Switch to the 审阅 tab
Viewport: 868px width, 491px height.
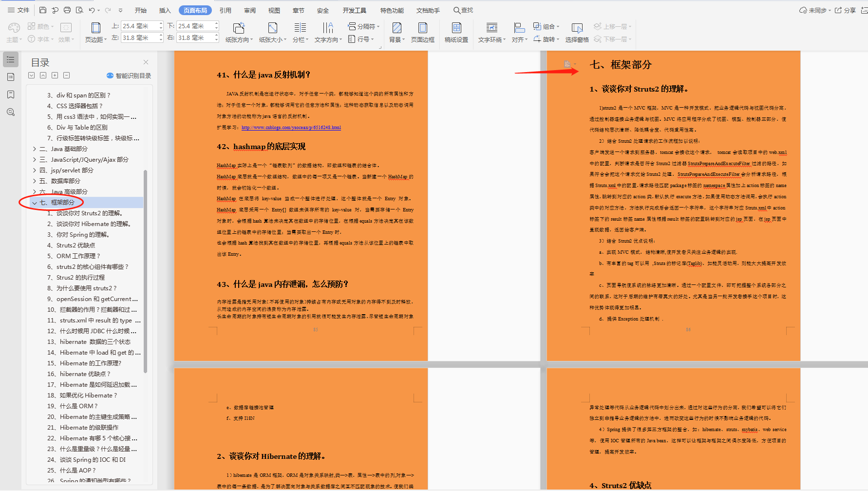coord(250,10)
